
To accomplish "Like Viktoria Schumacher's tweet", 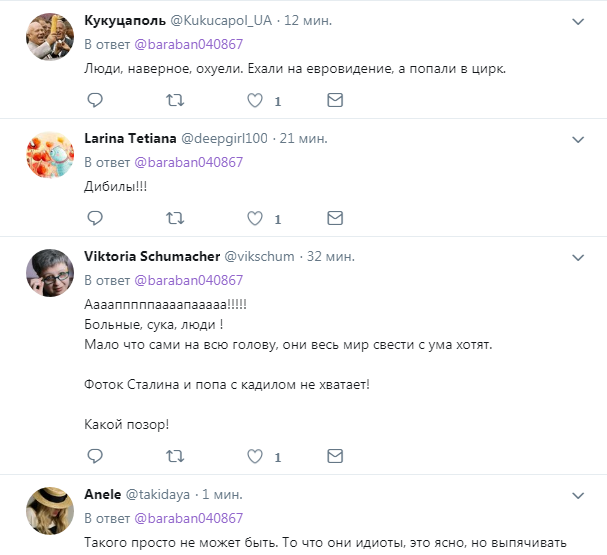I will point(255,455).
